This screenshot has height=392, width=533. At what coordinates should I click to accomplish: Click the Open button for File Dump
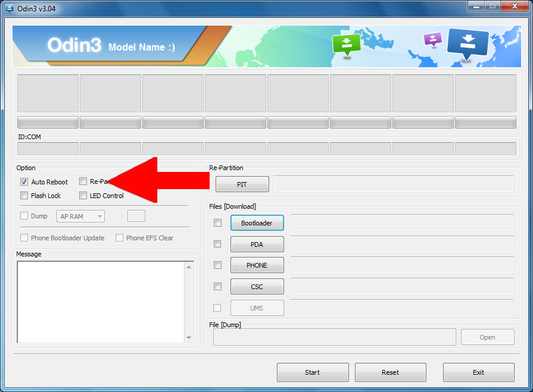coord(488,337)
